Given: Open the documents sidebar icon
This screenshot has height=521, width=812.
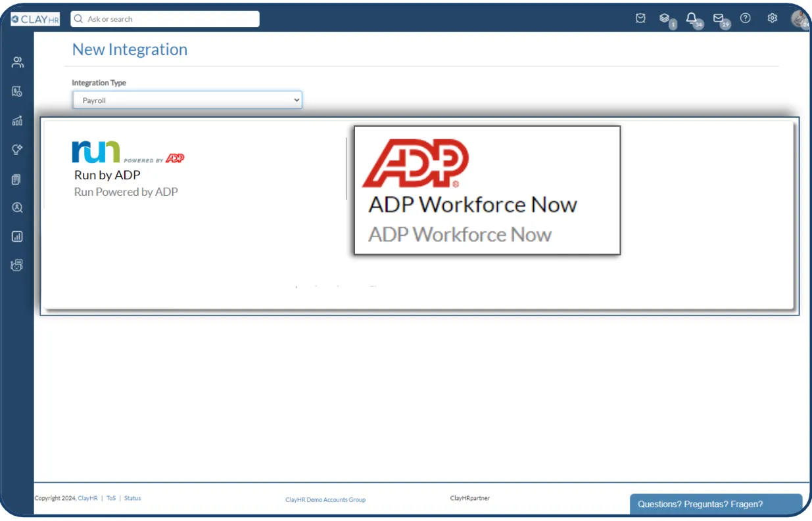Looking at the screenshot, I should click(18, 179).
